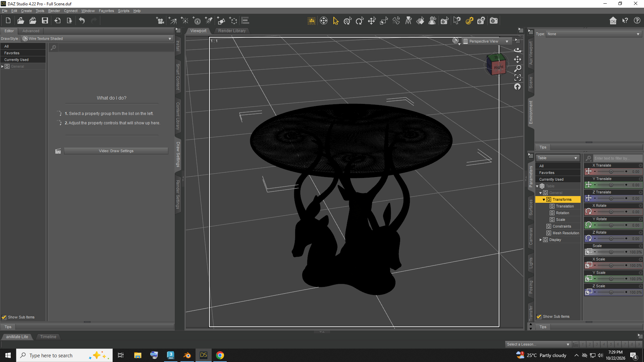644x362 pixels.
Task: Switch to the Advanced tab
Action: point(31,31)
